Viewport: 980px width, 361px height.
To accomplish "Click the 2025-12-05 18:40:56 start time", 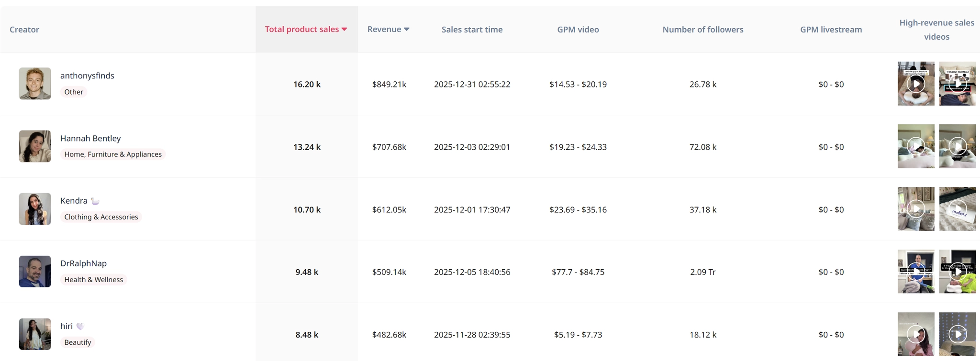I will 472,272.
